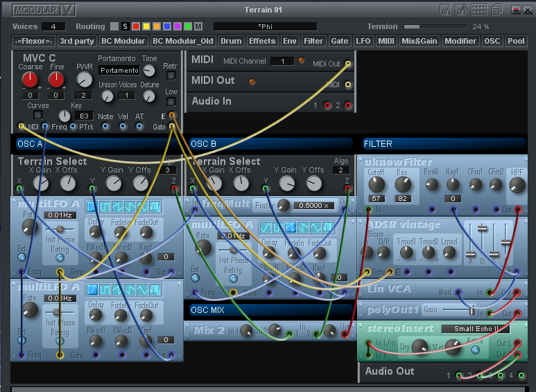Open OSC A Algo value 3
Image resolution: width=536 pixels, height=392 pixels.
coord(168,170)
